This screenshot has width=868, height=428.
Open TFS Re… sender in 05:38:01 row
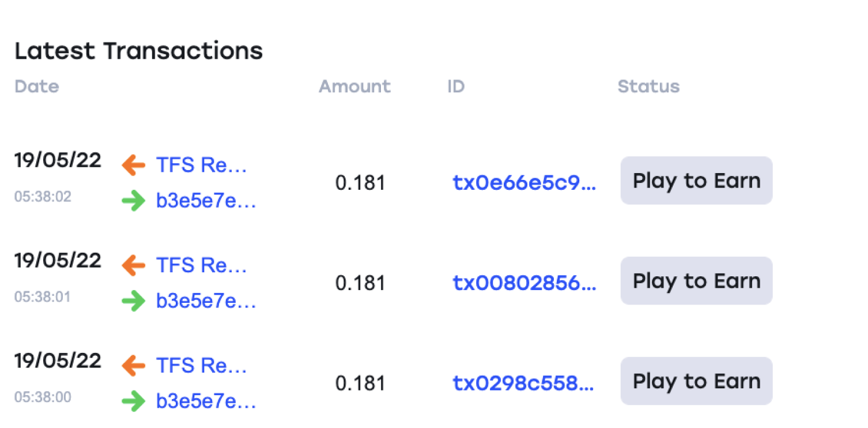(x=202, y=266)
